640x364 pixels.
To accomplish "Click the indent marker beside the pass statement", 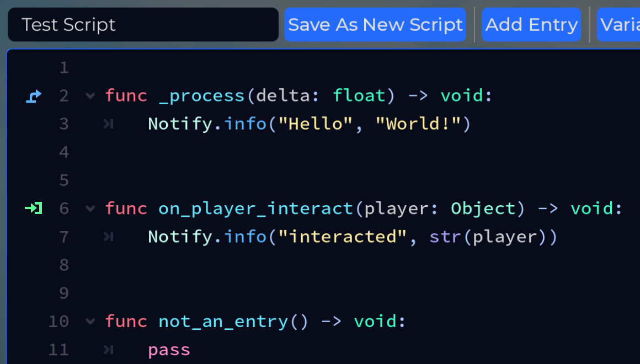I will tap(109, 349).
